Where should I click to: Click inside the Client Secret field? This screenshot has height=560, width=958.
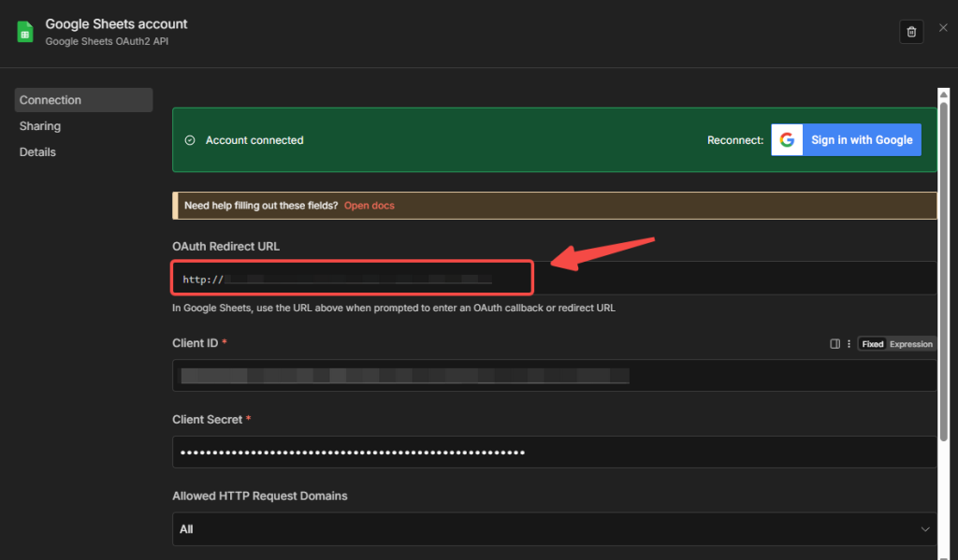554,452
